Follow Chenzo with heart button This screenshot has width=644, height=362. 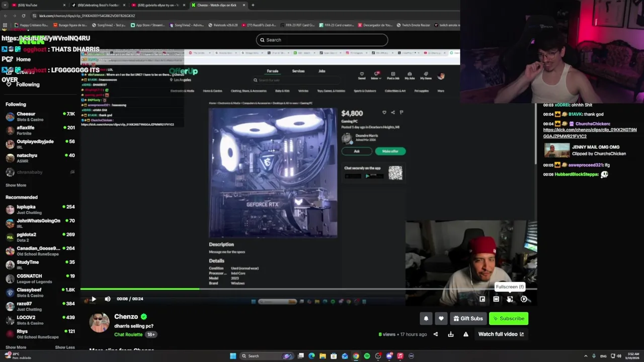point(441,318)
